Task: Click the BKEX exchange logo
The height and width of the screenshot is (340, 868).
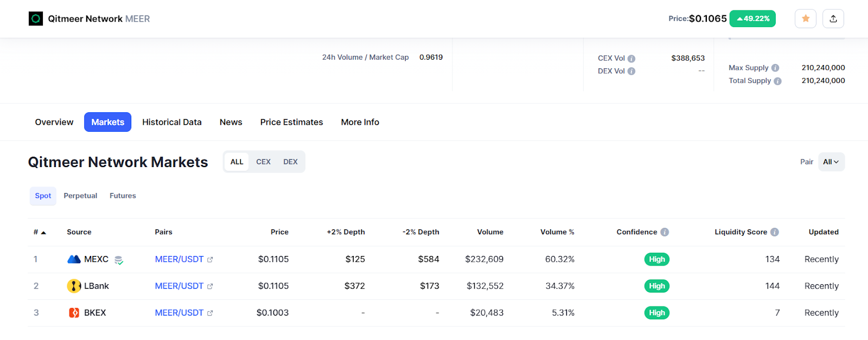Action: click(74, 313)
